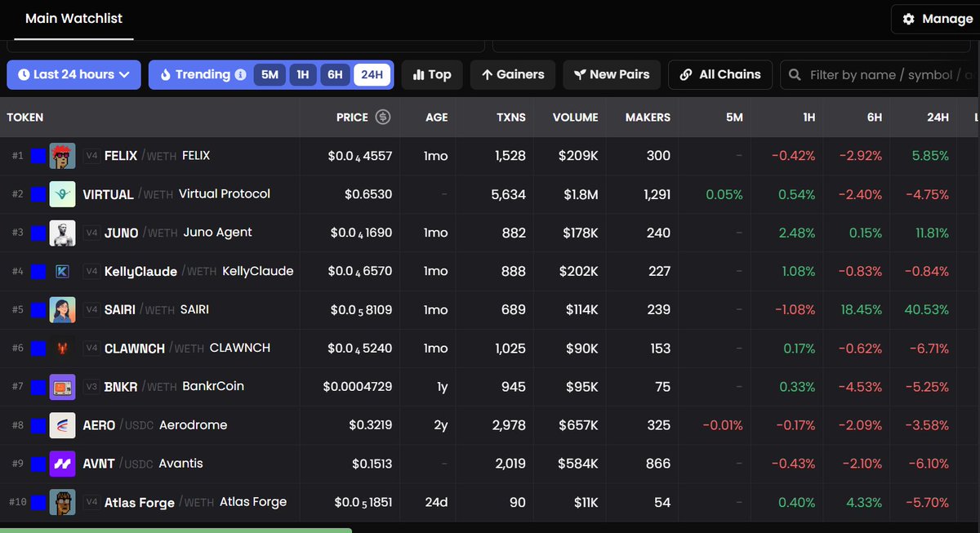
Task: Click the KellyClaude K logo icon
Action: point(63,271)
